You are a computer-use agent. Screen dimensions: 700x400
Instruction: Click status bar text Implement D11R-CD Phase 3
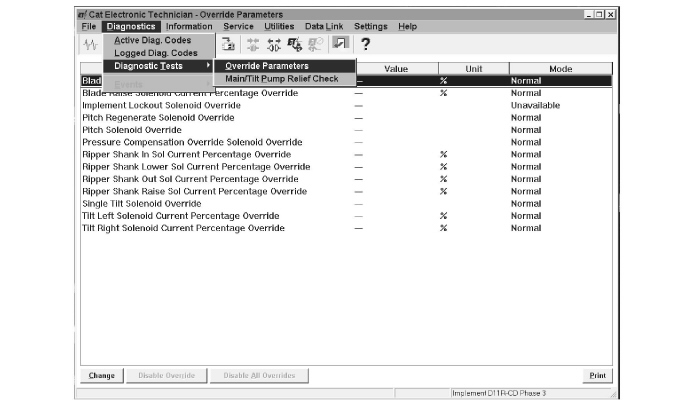pos(499,393)
